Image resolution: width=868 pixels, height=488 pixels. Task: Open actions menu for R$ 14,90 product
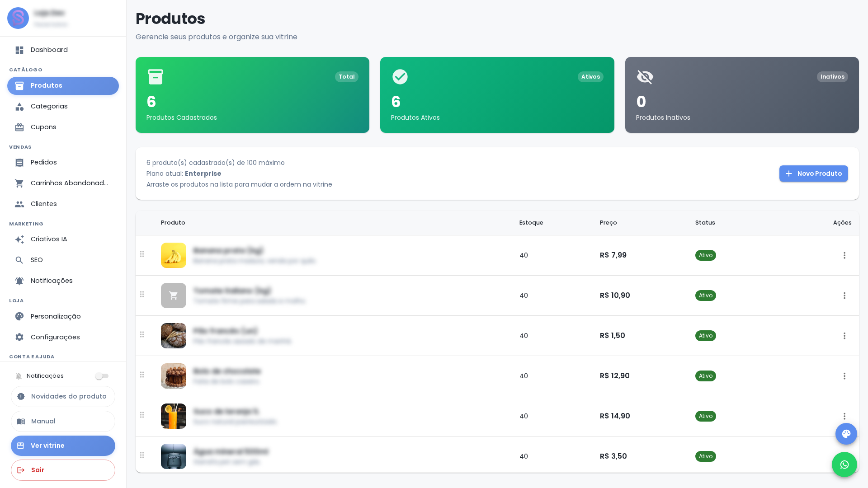(844, 416)
